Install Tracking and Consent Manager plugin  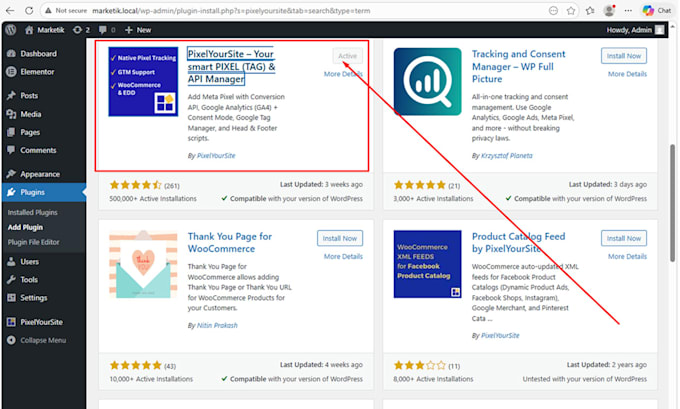(624, 56)
